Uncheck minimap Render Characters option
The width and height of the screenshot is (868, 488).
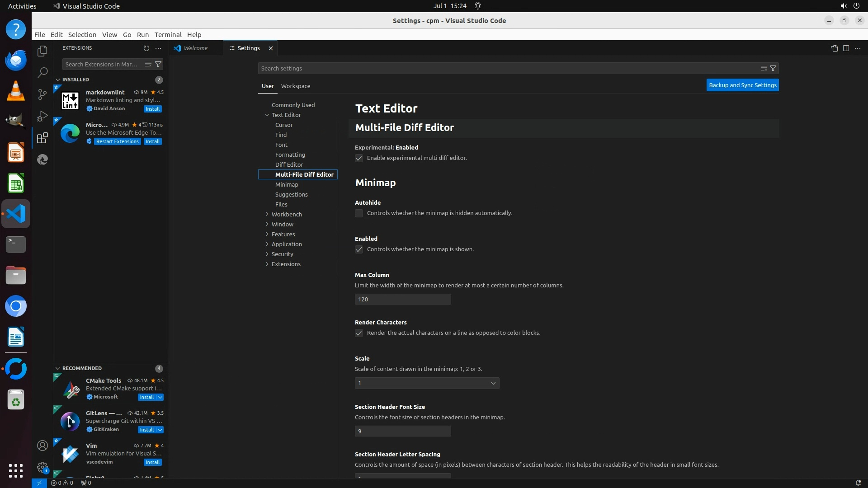(x=359, y=333)
